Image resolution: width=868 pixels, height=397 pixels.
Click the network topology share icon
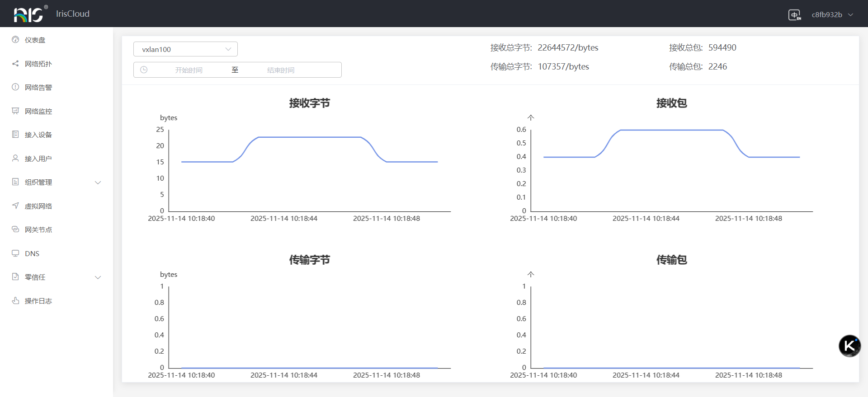click(x=15, y=64)
